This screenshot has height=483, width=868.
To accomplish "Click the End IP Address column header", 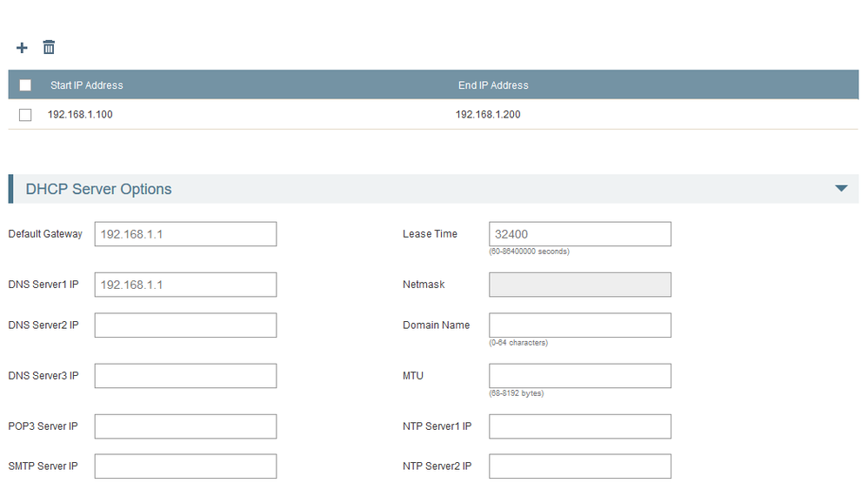I will [493, 85].
